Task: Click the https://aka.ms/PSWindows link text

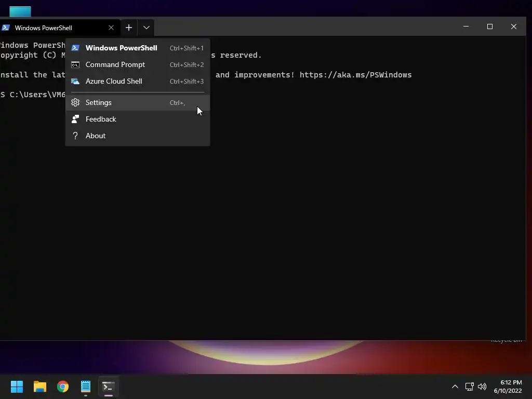Action: tap(355, 75)
